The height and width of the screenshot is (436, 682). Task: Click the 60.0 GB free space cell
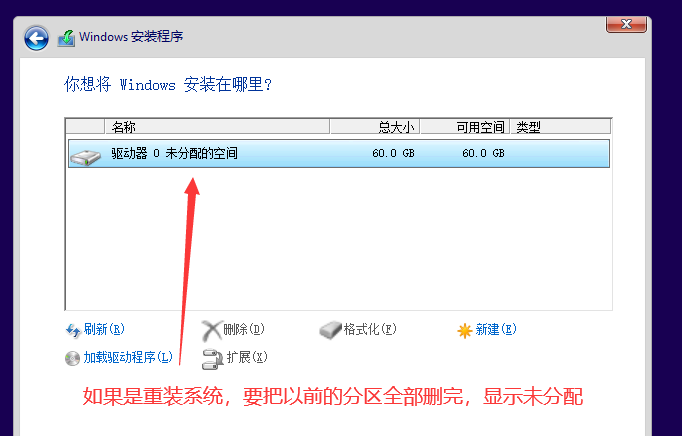coord(483,153)
